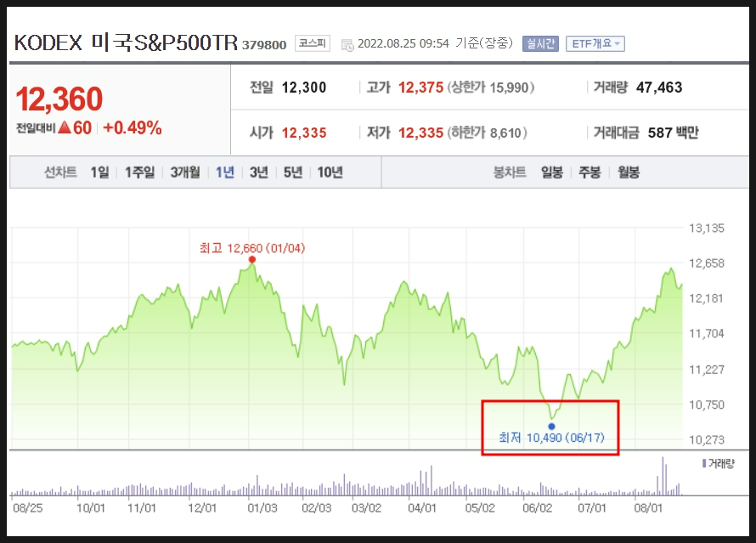Click the 봉차트 label

click(510, 173)
